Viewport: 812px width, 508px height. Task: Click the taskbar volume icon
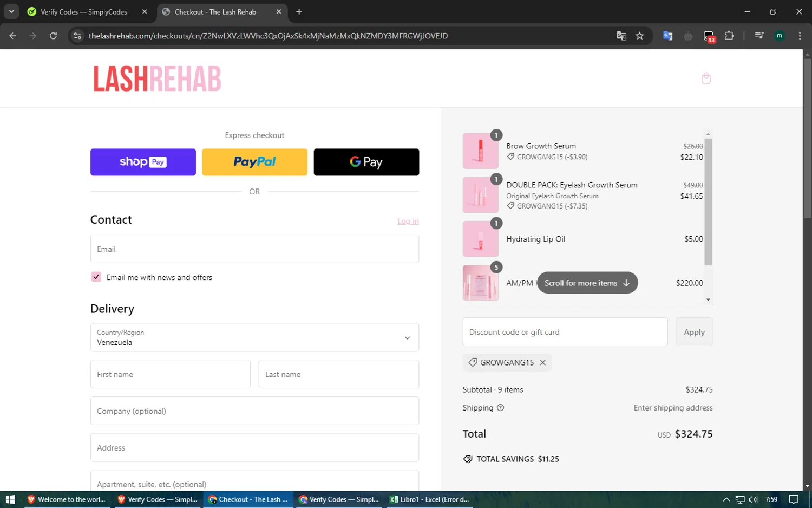[753, 499]
